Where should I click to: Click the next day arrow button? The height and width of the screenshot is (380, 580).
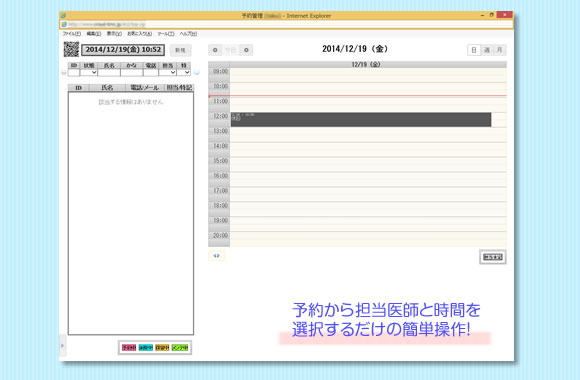(x=246, y=50)
